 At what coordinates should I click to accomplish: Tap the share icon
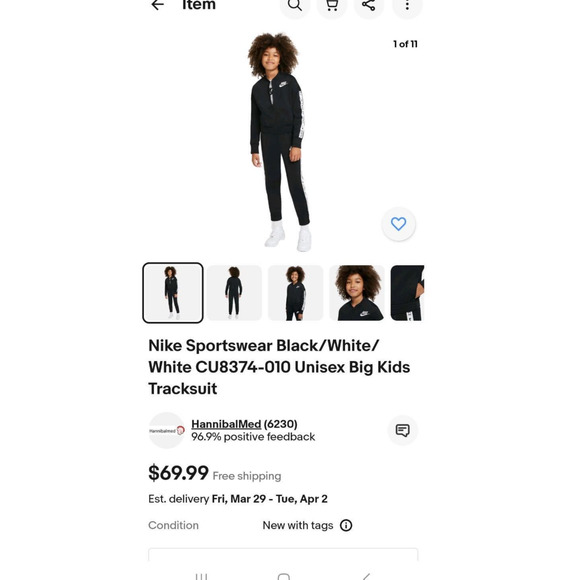click(368, 5)
